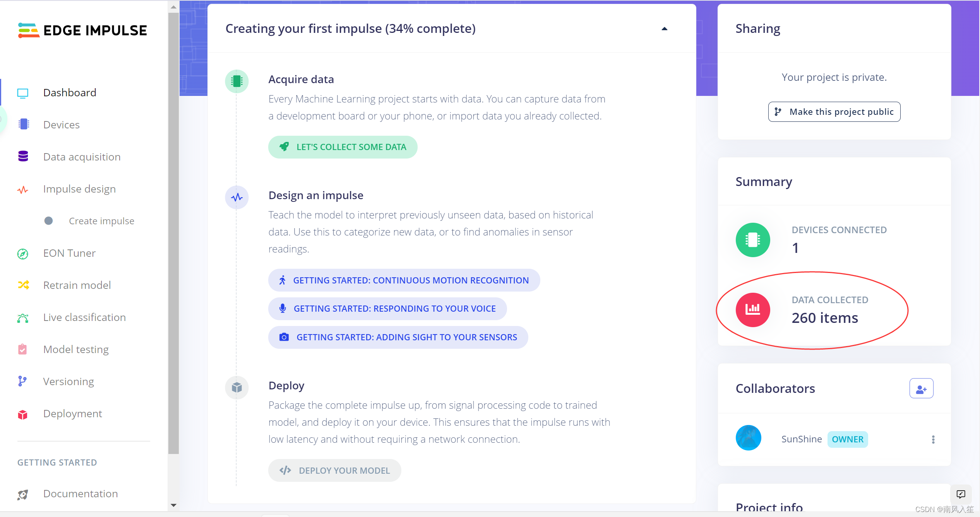Open Live classification in the sidebar
Screen dimensions: 980x517
click(84, 317)
